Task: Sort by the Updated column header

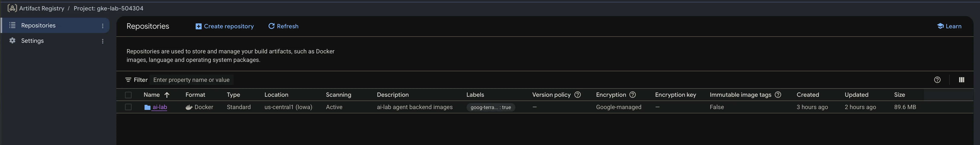Action: point(856,95)
